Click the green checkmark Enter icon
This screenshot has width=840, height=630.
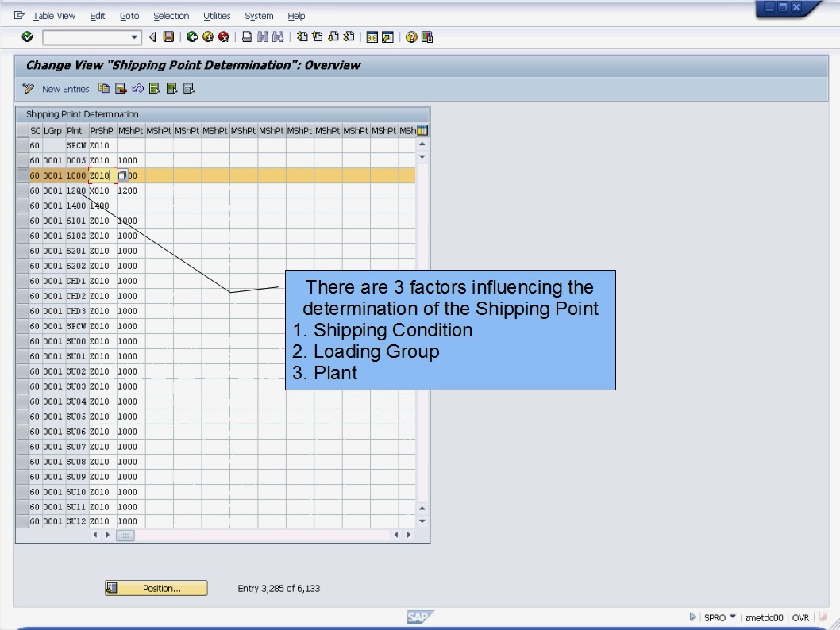[27, 36]
